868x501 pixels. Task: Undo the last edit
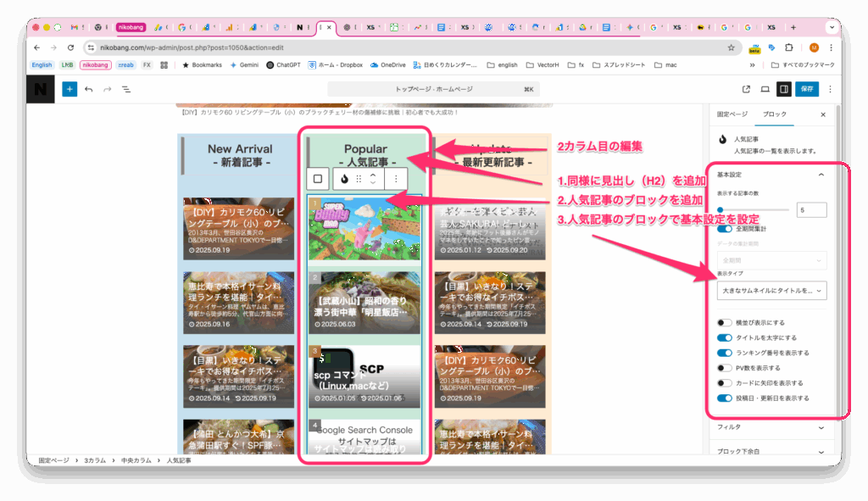coord(89,89)
